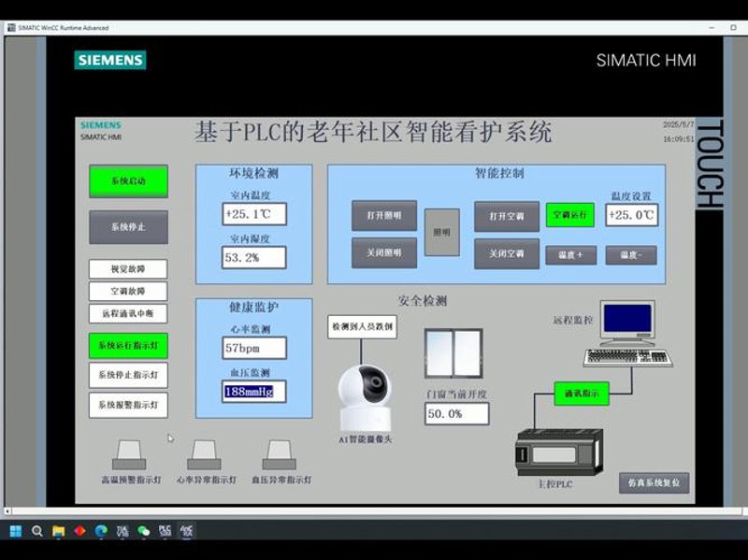748x560 pixels.
Task: Click the 安全检测 section heading
Action: tap(423, 301)
